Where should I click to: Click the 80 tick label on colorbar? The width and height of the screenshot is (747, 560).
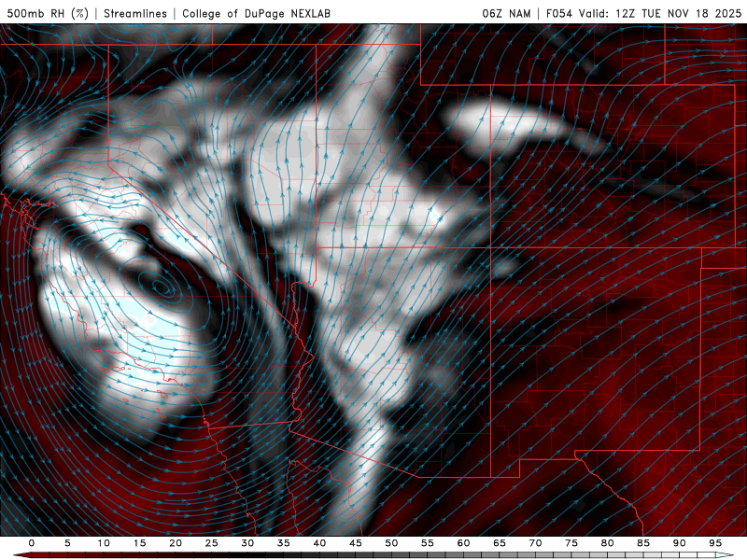pos(607,543)
